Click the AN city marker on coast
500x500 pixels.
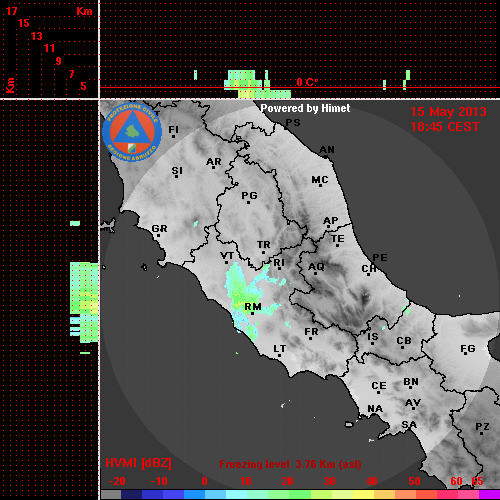[327, 151]
